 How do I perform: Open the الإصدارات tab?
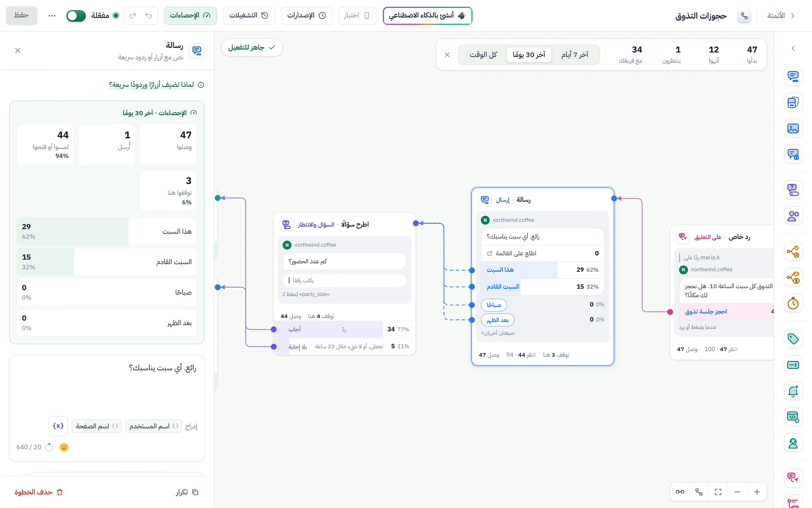point(306,16)
